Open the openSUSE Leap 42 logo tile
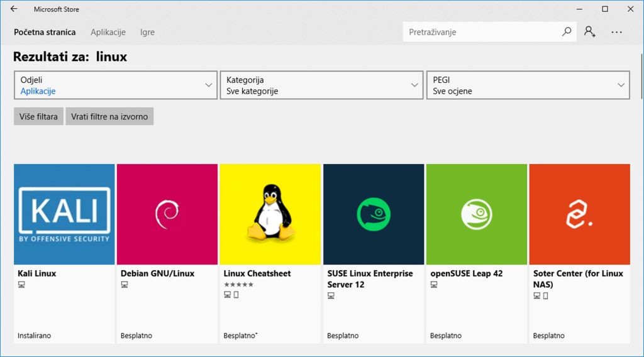This screenshot has width=644, height=357. click(x=477, y=214)
